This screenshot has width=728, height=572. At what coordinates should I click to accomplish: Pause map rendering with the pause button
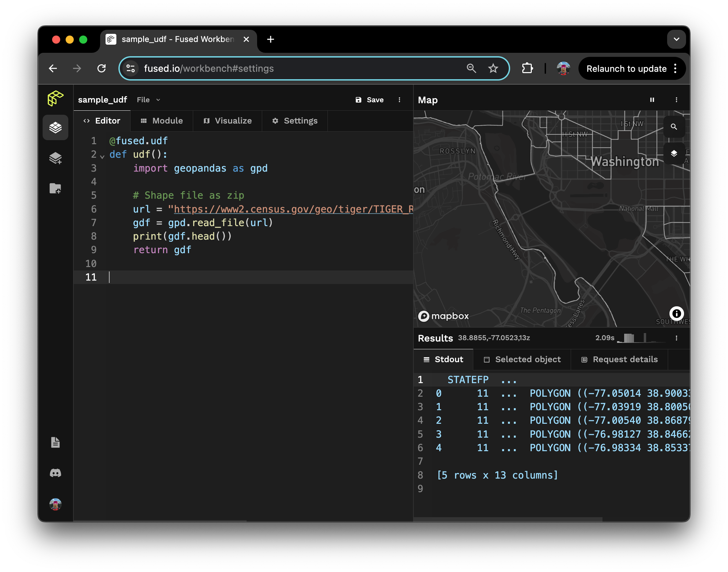point(652,100)
